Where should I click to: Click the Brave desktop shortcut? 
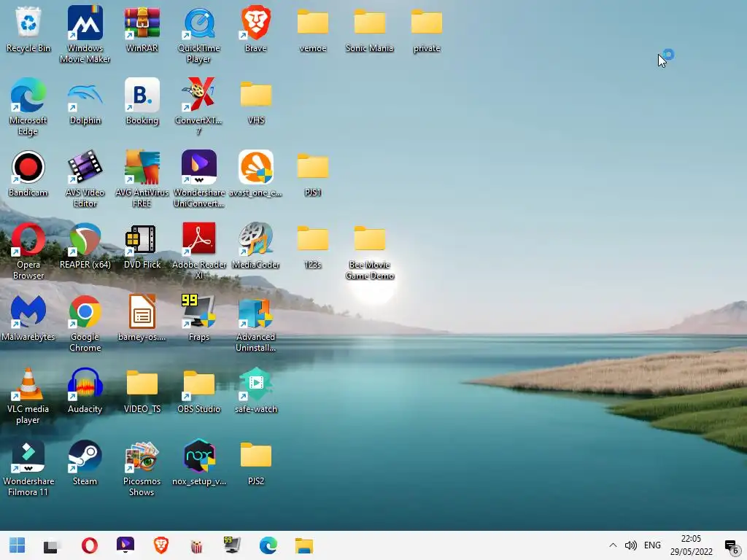pyautogui.click(x=256, y=29)
